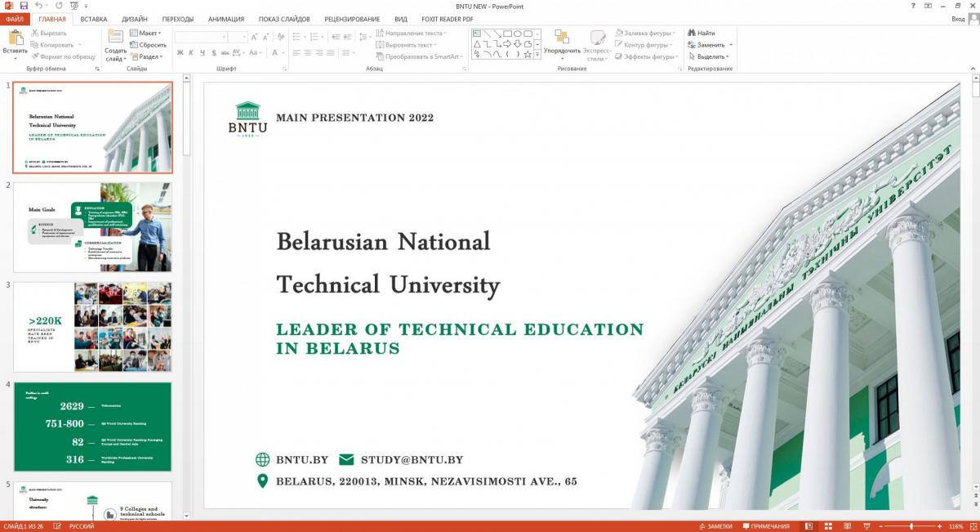The image size is (980, 532).
Task: Open the ФАЙЛ tab
Action: tap(16, 19)
